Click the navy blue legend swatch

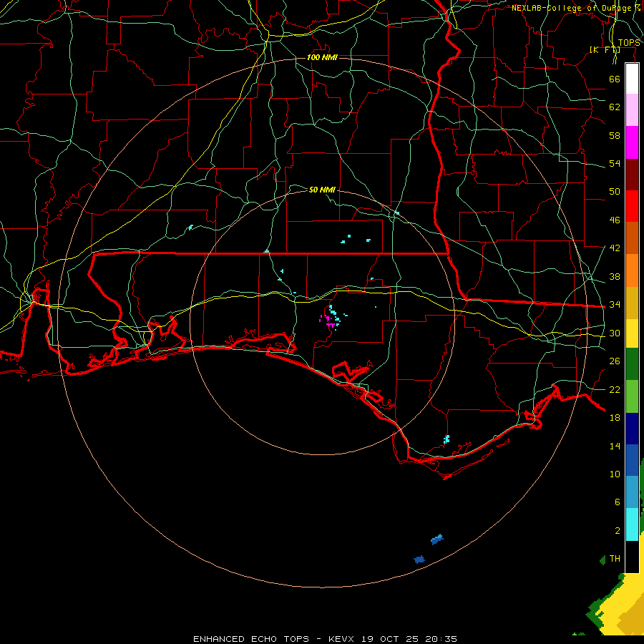[632, 429]
